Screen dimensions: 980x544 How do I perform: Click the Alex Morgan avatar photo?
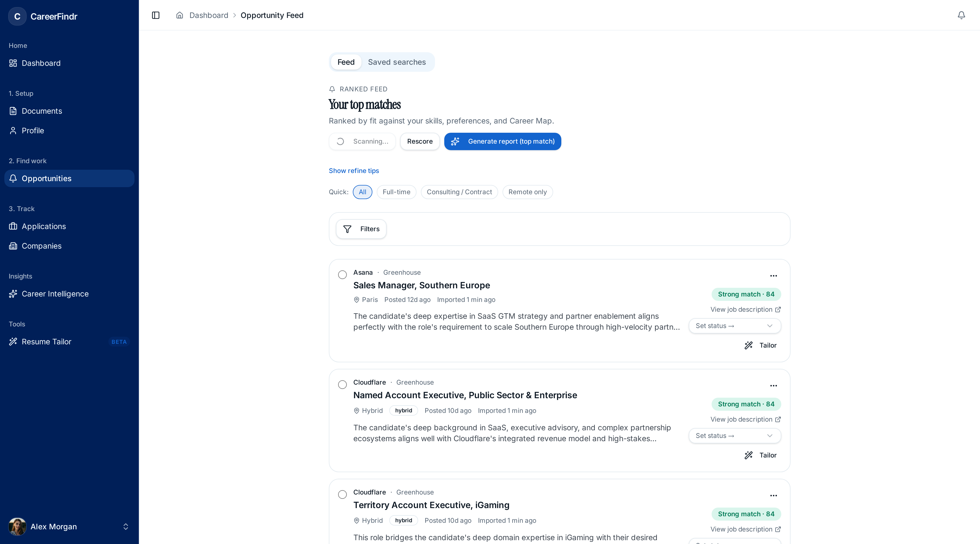point(17,527)
